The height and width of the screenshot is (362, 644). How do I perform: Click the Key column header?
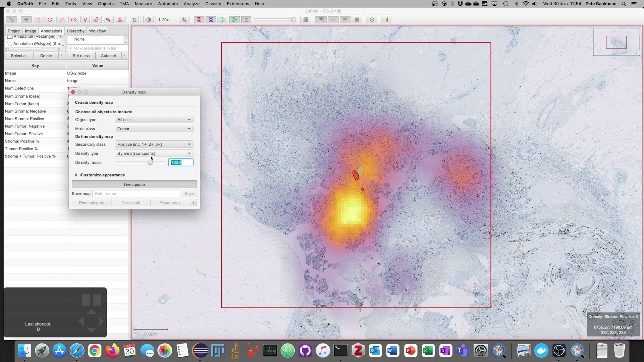tap(35, 66)
